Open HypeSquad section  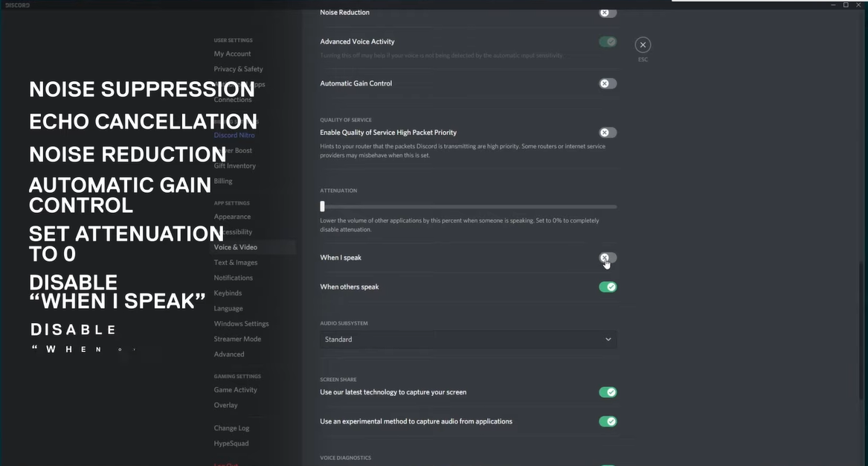[231, 444]
